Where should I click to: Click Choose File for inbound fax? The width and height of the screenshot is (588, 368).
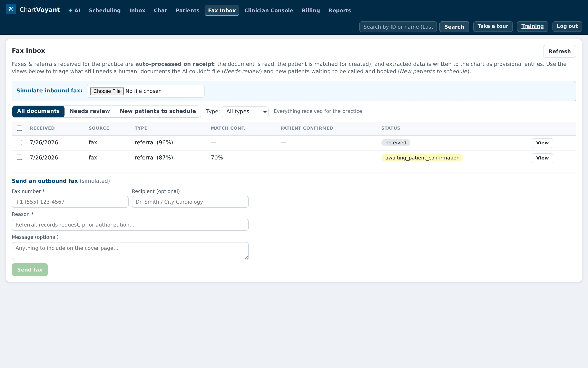(107, 91)
